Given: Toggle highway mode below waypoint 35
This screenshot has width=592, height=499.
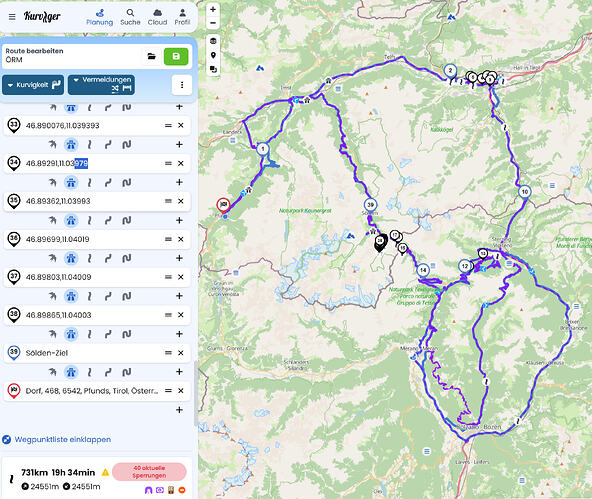Looking at the screenshot, I should pos(71,220).
